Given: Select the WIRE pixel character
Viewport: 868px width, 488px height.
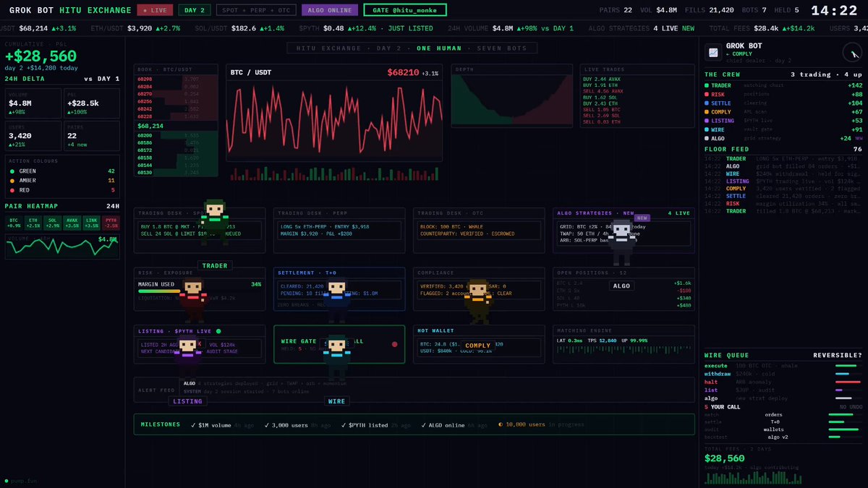Looking at the screenshot, I should [x=337, y=356].
